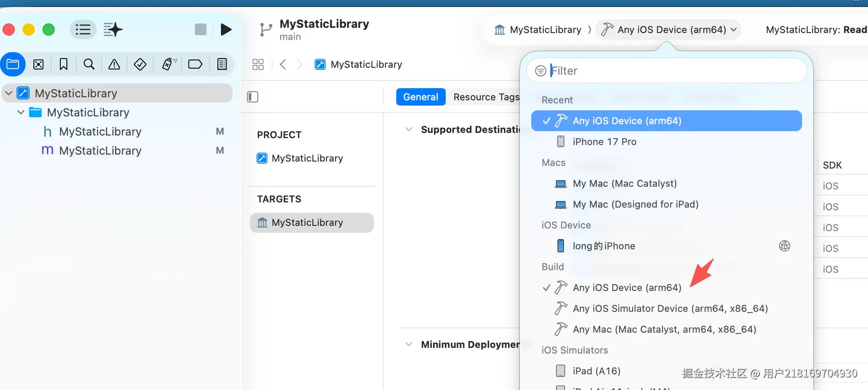Go back in editor history
868x390 pixels.
coord(283,65)
